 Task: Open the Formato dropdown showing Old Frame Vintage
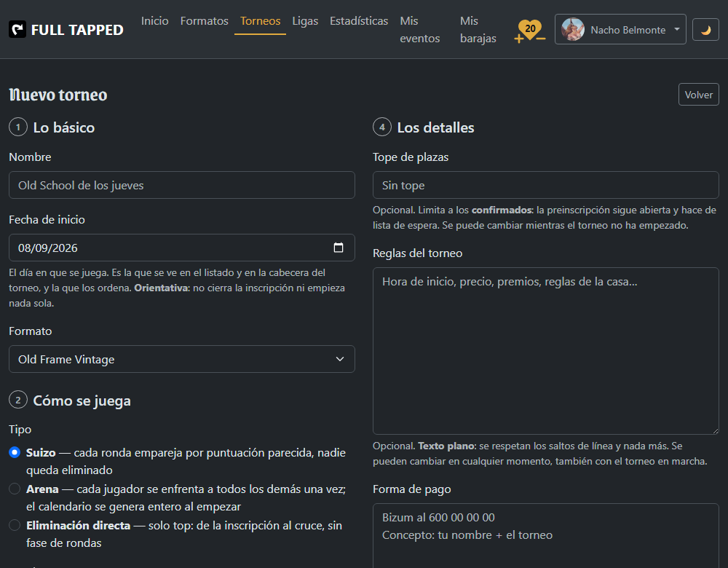coord(182,359)
